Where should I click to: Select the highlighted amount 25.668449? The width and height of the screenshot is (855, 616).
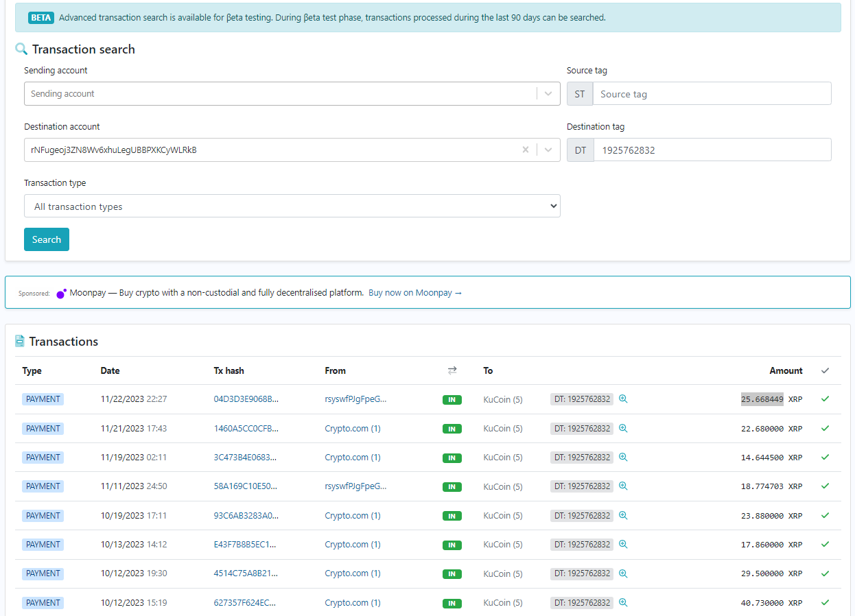762,399
